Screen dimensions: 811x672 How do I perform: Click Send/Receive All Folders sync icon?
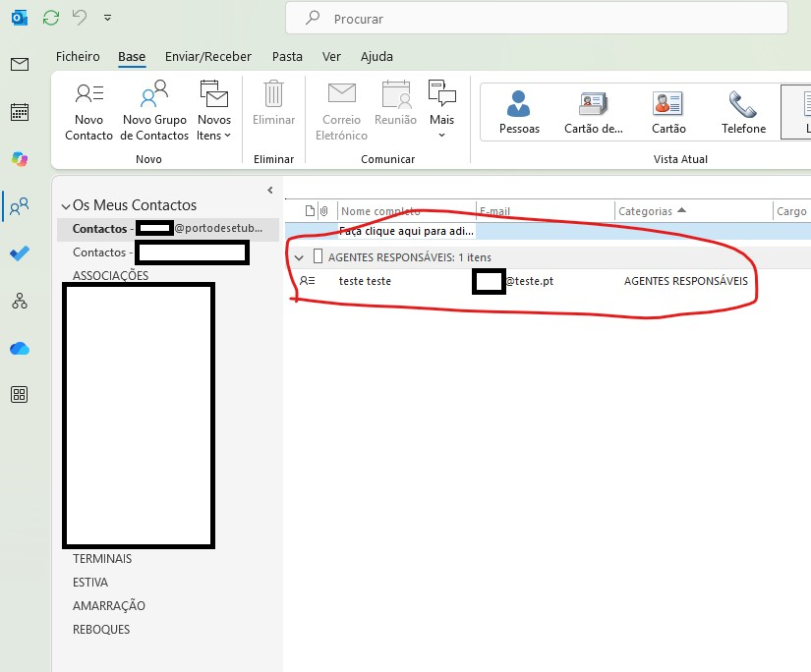click(51, 18)
